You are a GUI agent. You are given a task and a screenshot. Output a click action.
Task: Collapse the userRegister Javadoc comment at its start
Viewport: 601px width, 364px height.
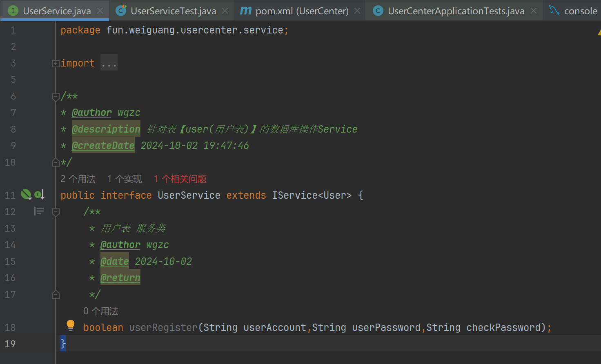[x=56, y=212]
